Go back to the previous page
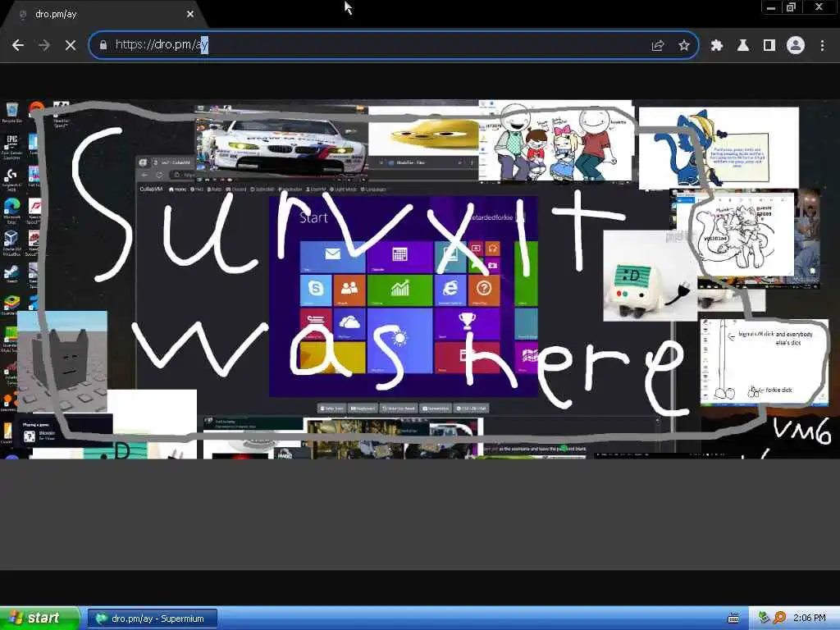The height and width of the screenshot is (630, 840). click(x=18, y=45)
